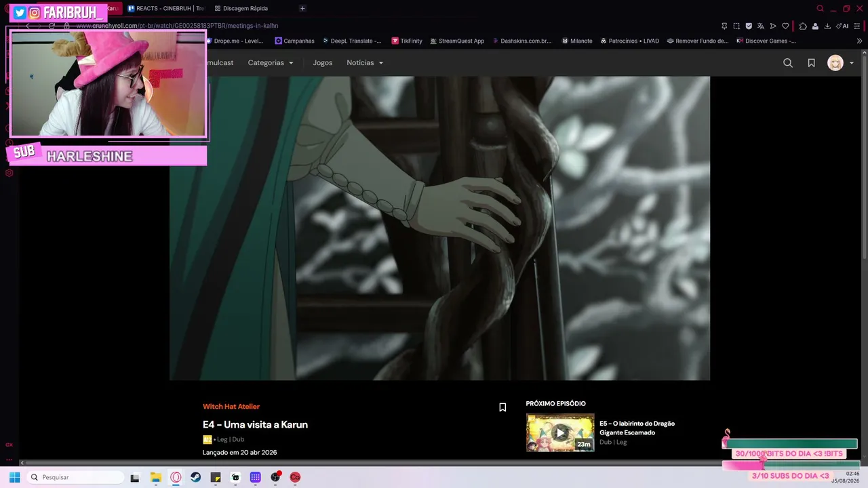Viewport: 868px width, 488px height.
Task: Click the shield ad-blocker icon
Action: click(749, 26)
